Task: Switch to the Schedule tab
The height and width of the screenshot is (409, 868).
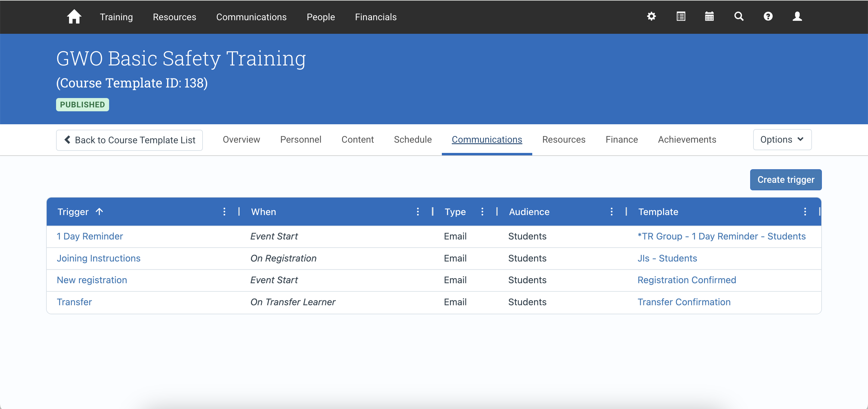Action: point(412,140)
